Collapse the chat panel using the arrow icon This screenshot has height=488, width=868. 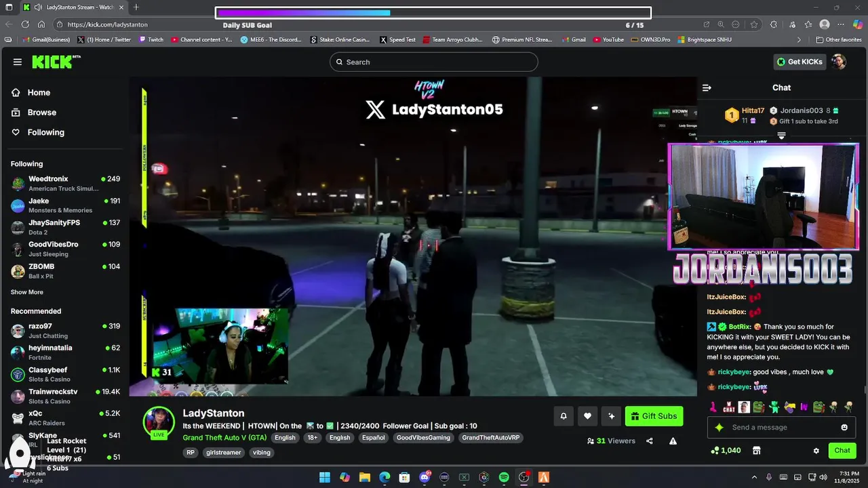(x=707, y=87)
